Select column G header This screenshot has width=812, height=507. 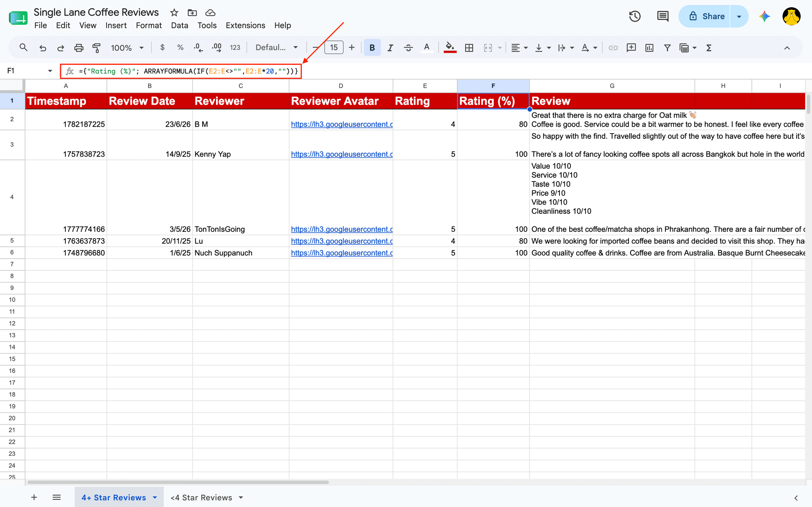click(x=612, y=86)
